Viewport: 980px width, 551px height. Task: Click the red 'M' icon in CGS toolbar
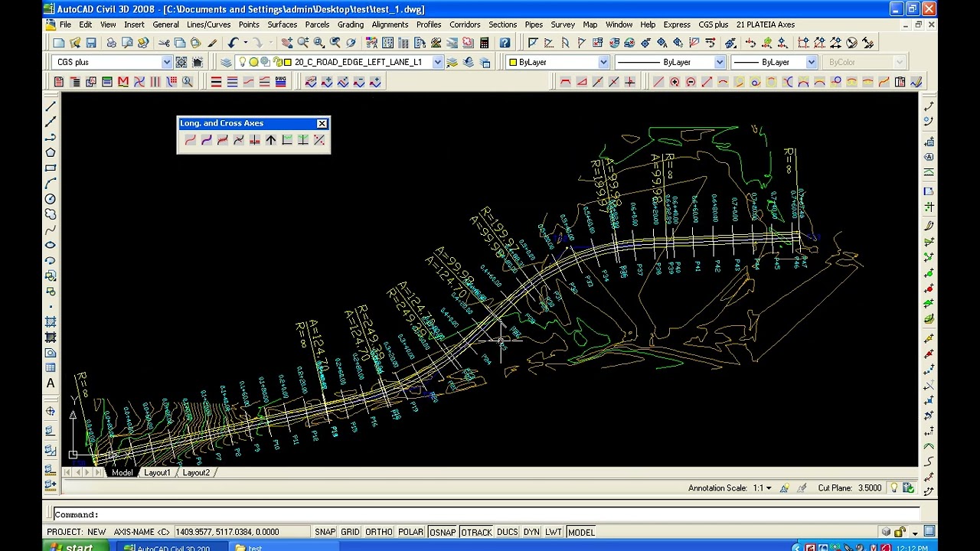point(123,82)
